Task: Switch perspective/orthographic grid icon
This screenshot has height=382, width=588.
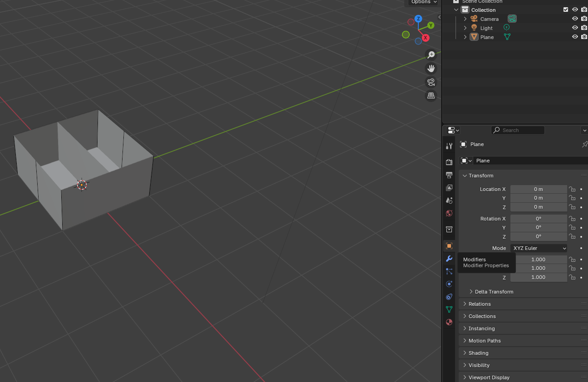Action: tap(431, 96)
